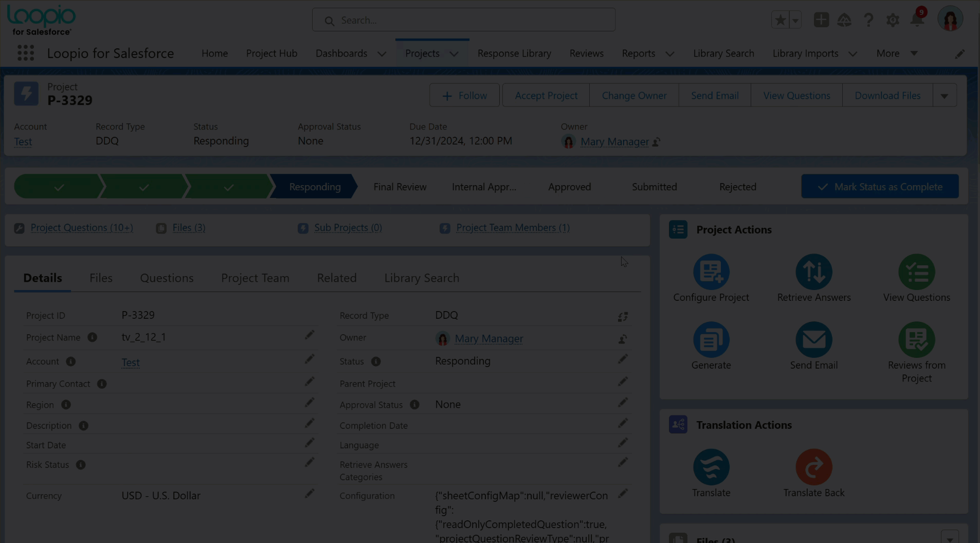Change owner icon in Details Owner row

pyautogui.click(x=623, y=339)
